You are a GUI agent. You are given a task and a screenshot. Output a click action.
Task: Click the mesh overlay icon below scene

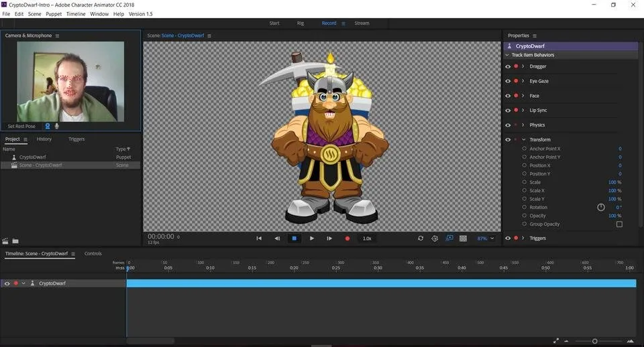435,238
